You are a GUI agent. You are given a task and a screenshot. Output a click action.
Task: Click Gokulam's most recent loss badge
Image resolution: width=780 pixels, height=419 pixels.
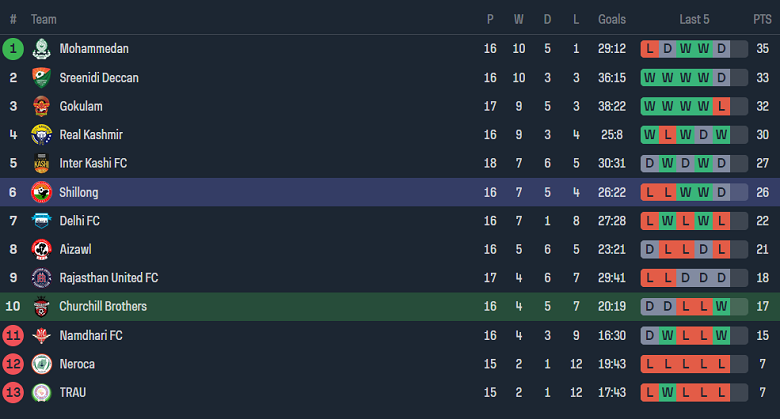click(722, 106)
